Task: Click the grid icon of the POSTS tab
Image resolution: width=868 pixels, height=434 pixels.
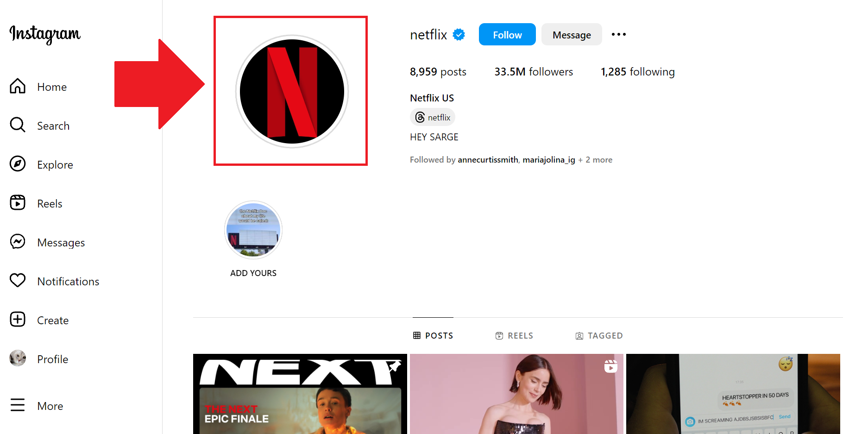Action: click(417, 335)
